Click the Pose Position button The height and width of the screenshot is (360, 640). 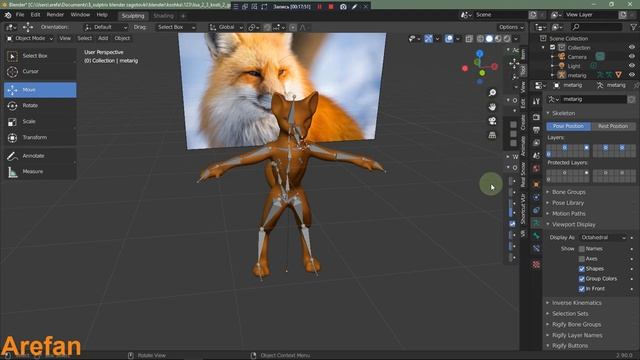pos(568,127)
